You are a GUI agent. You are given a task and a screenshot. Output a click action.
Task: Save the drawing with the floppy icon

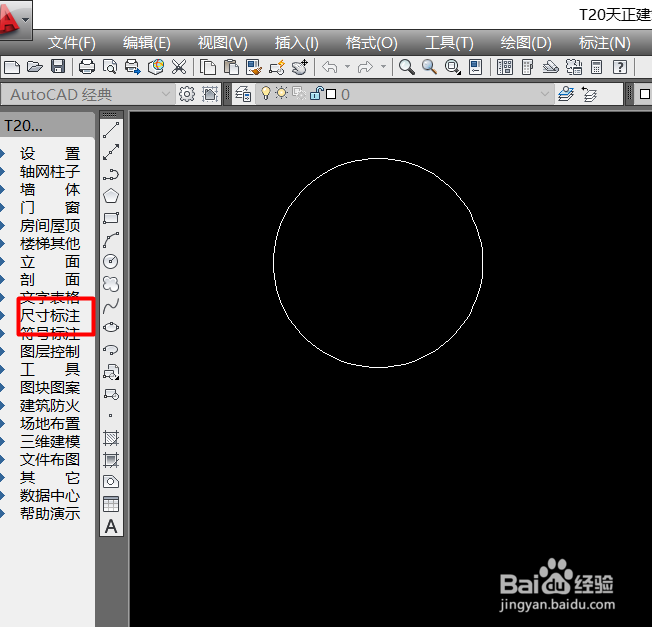pos(58,67)
